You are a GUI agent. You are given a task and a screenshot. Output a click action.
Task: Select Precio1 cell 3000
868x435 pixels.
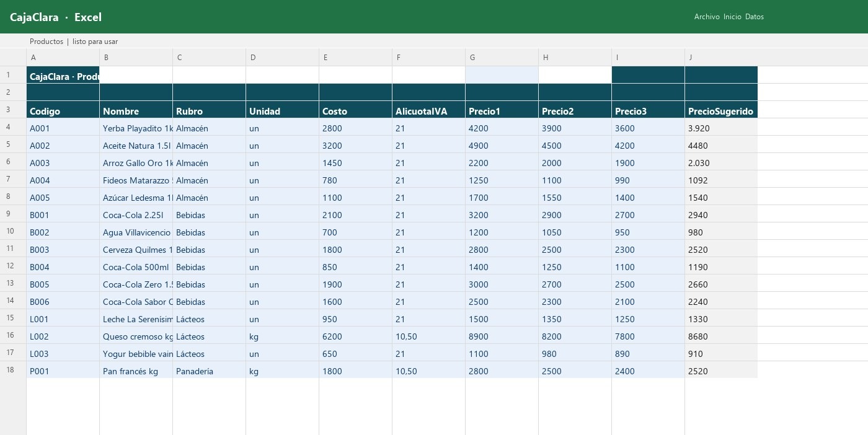pyautogui.click(x=502, y=283)
